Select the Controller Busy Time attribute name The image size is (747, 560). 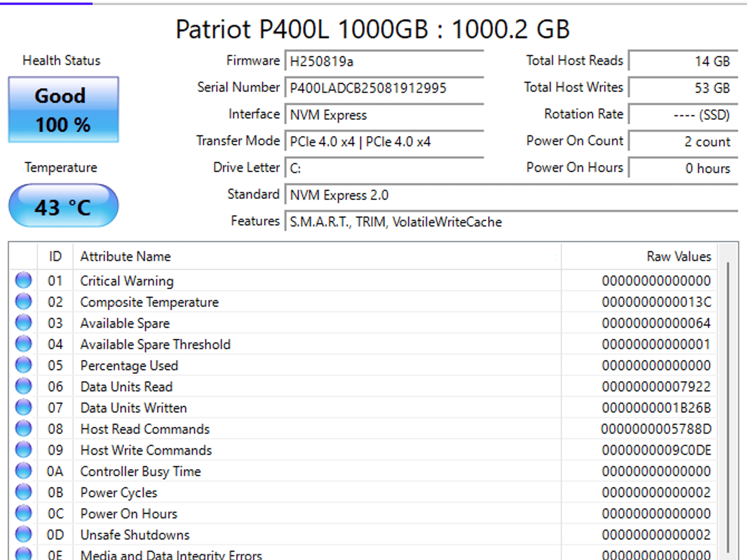(x=140, y=471)
